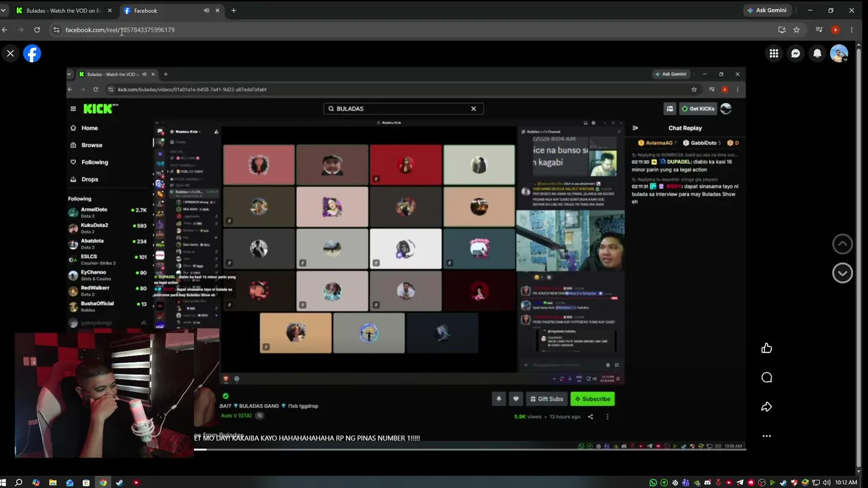The image size is (868, 488).
Task: Open the Facebook menu grid
Action: click(774, 54)
